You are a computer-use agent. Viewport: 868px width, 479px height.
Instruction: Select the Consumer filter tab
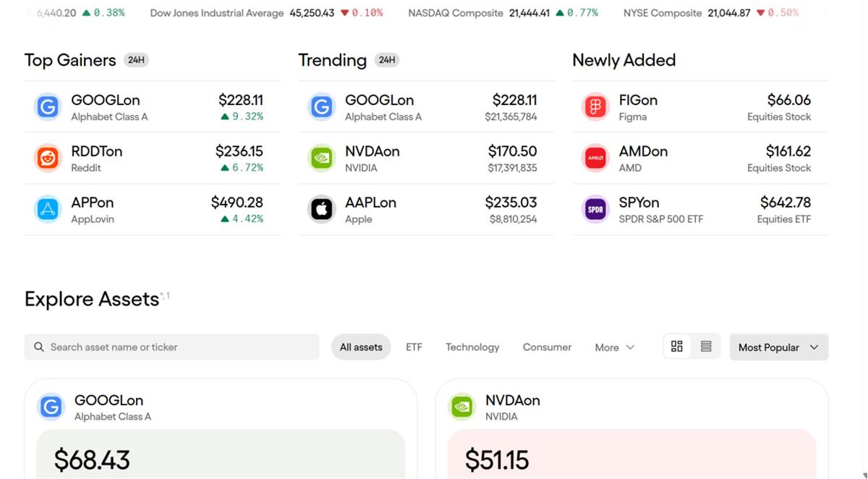click(547, 347)
